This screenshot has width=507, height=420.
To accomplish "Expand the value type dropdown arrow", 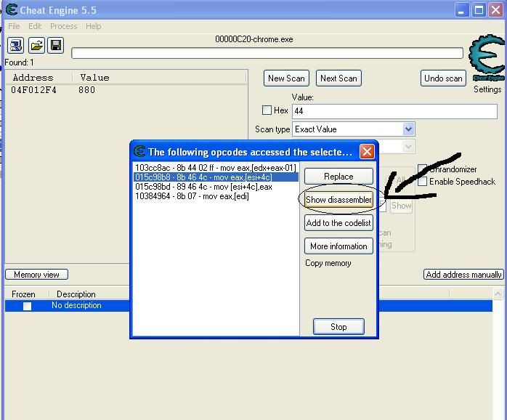I will (x=408, y=147).
